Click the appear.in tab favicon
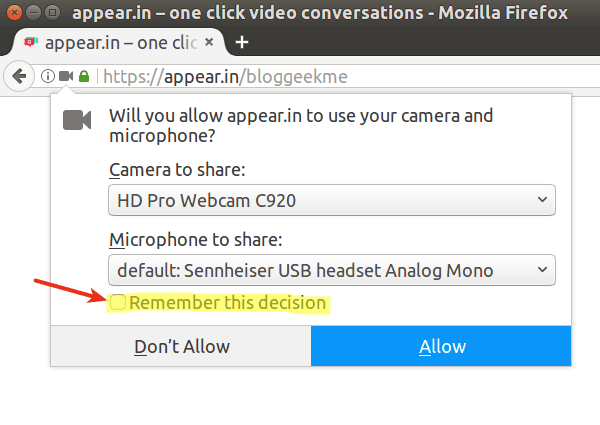600x425 pixels. click(x=31, y=42)
